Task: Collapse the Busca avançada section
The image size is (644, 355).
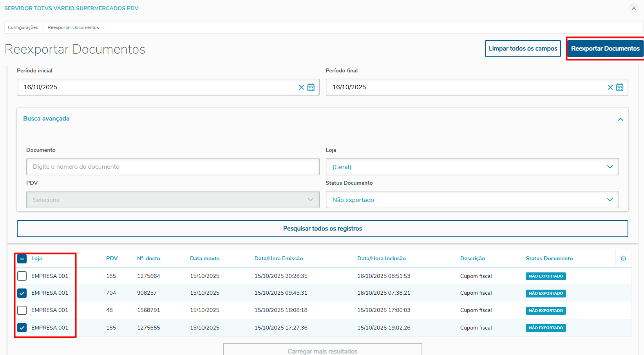Action: 620,119
